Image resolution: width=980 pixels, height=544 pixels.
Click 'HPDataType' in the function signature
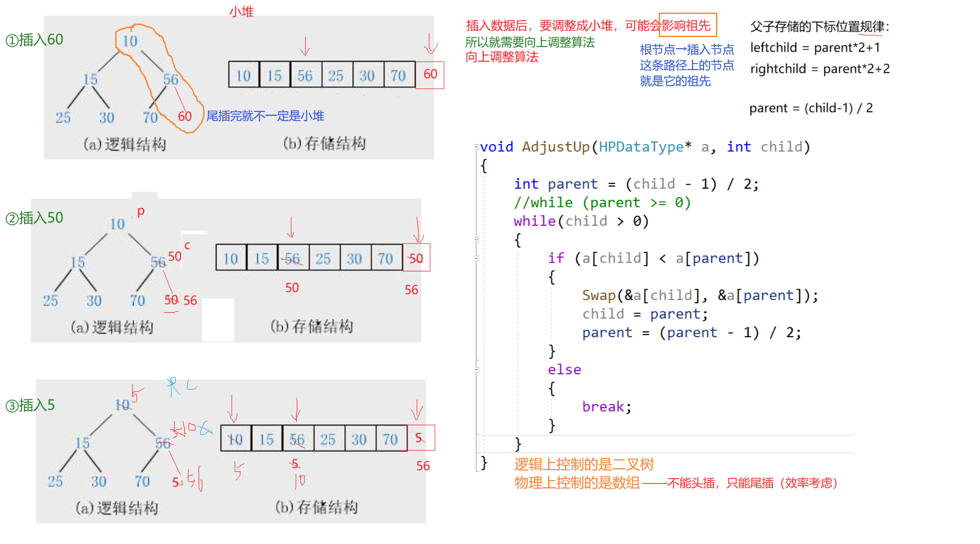pyautogui.click(x=641, y=147)
